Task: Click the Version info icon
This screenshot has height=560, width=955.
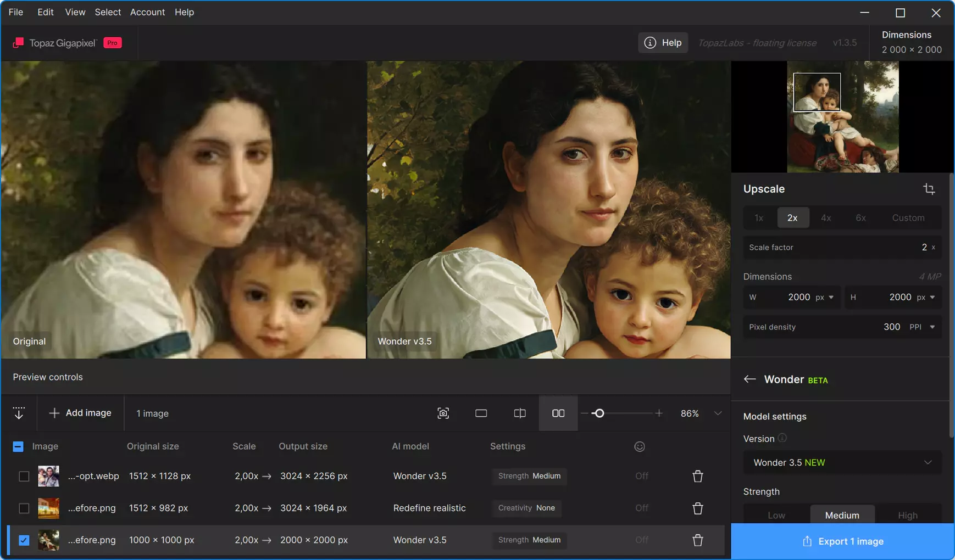Action: pyautogui.click(x=782, y=438)
